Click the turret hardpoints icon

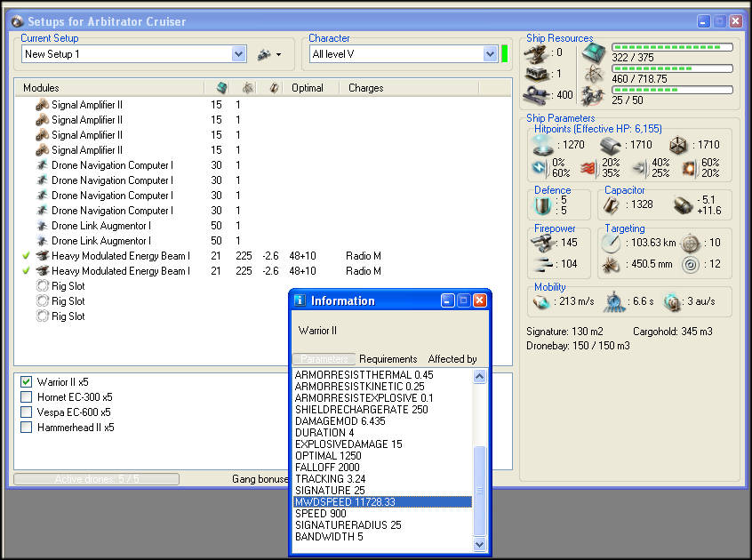[x=536, y=53]
